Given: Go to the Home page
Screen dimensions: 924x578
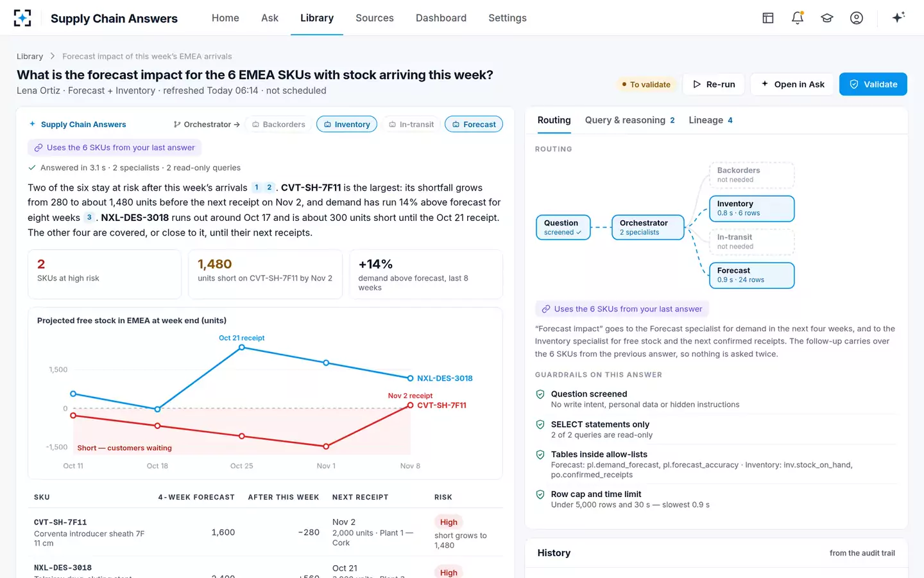Looking at the screenshot, I should (x=225, y=18).
